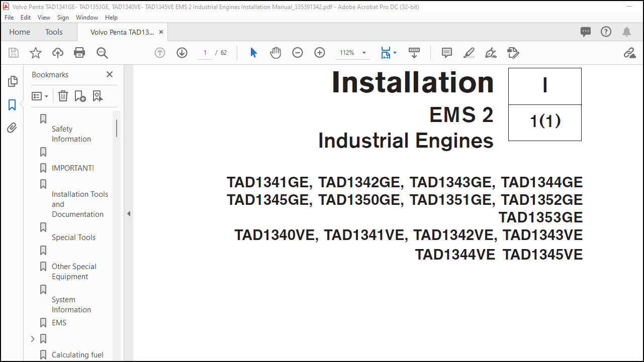Viewport: 644px width, 362px height.
Task: Expand the collapsed bookmark above Calculating fuel
Action: coord(33,339)
